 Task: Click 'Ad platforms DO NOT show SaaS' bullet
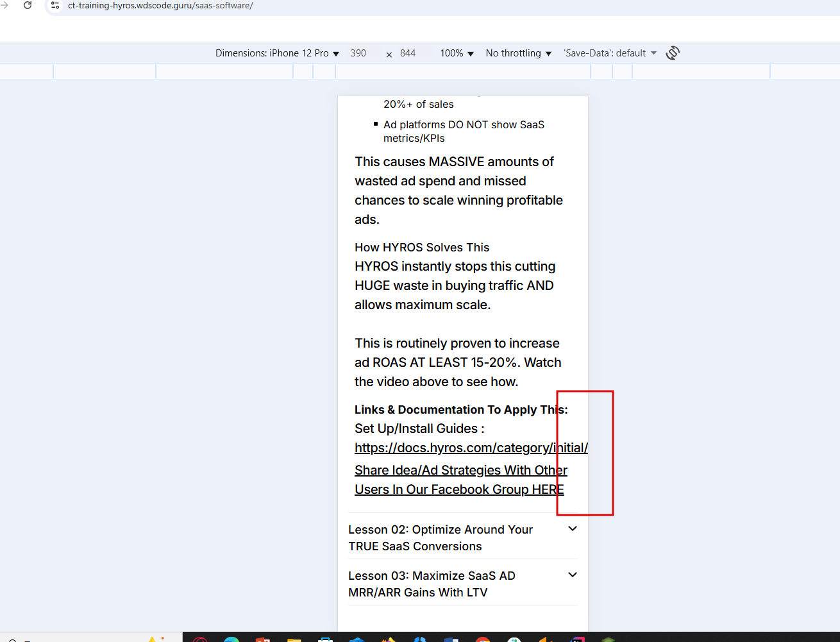(x=464, y=131)
